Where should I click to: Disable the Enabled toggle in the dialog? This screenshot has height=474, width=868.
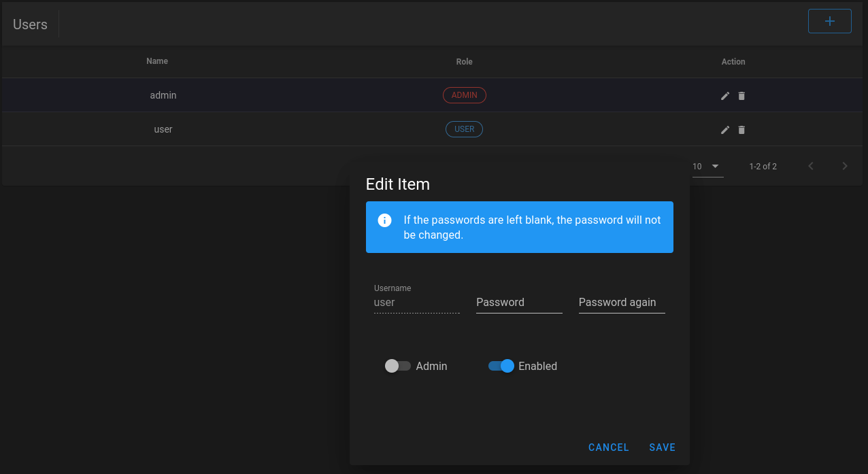click(501, 366)
